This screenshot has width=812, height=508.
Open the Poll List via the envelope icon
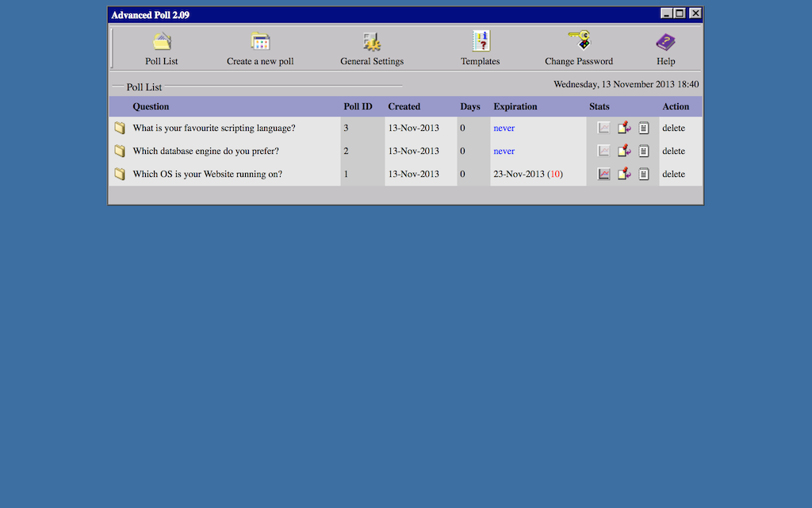[161, 40]
